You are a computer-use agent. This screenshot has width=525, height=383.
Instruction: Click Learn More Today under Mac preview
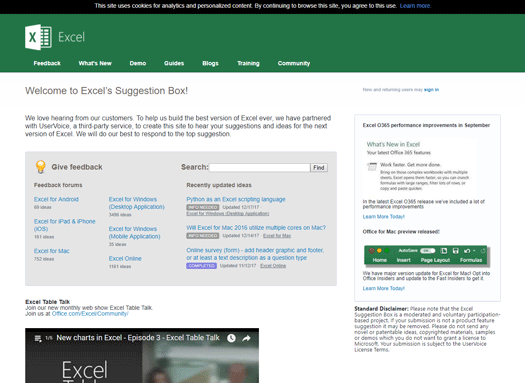[384, 288]
